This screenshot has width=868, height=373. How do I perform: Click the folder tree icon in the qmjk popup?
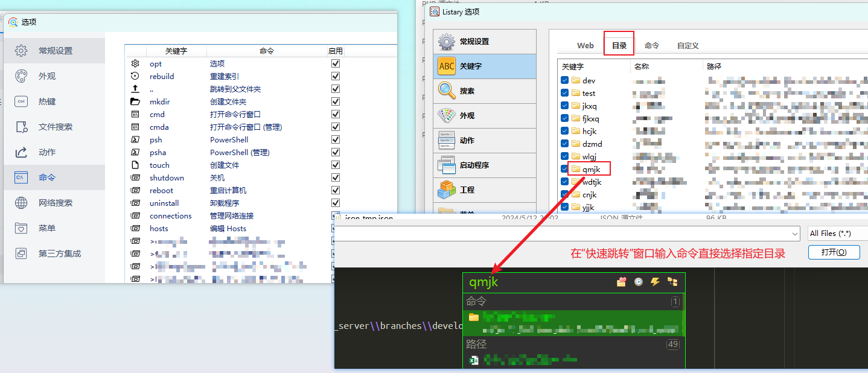click(x=672, y=282)
